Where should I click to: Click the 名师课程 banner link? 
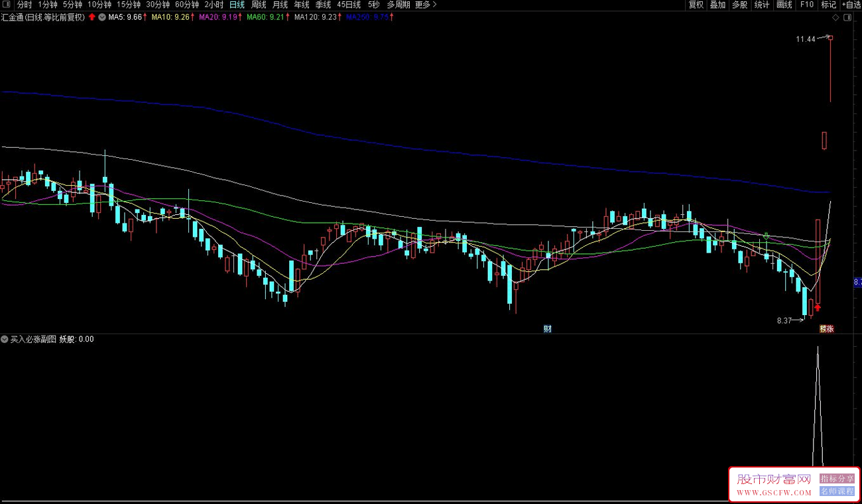(837, 491)
